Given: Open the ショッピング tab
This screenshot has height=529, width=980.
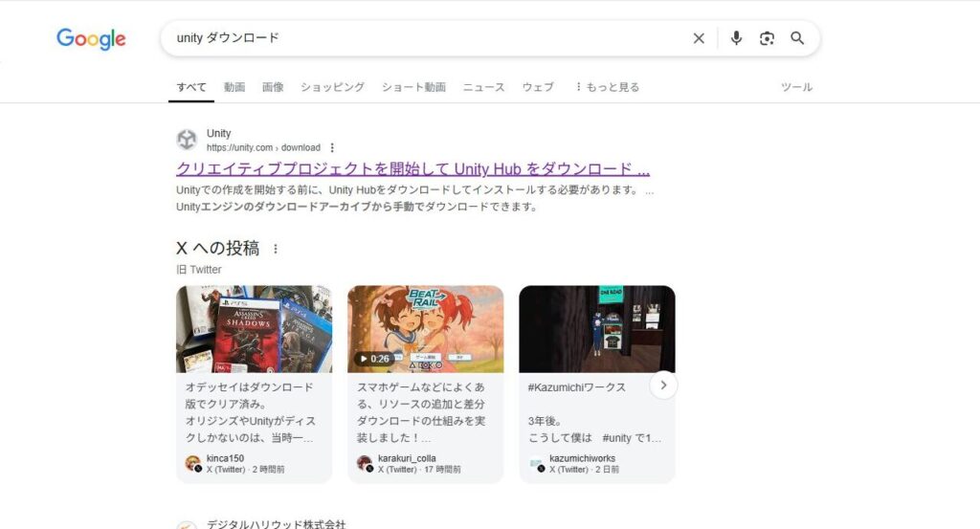Looking at the screenshot, I should [x=332, y=87].
